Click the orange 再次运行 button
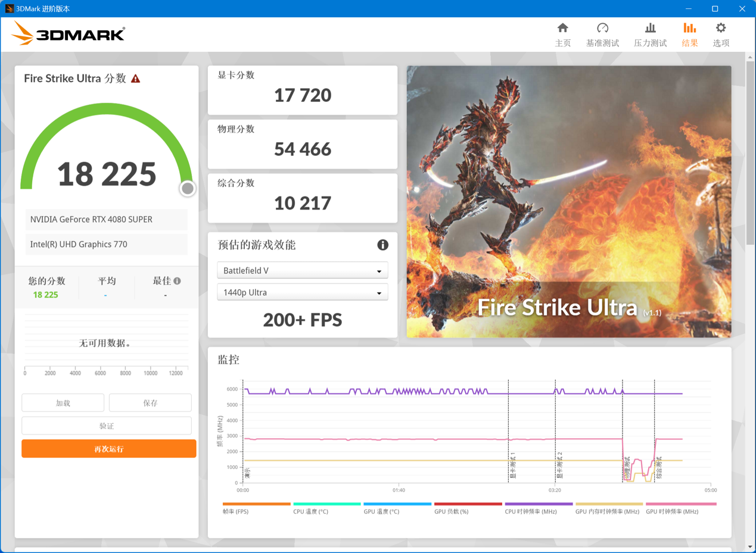 coord(108,448)
